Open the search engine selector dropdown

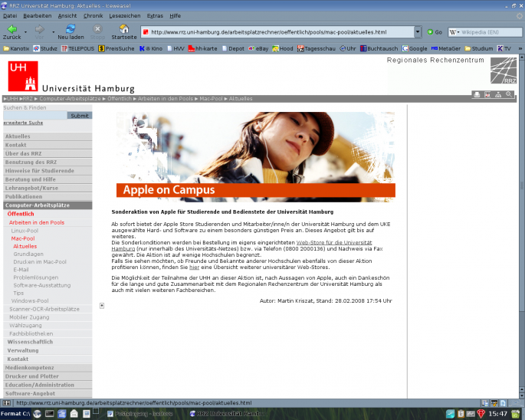454,32
